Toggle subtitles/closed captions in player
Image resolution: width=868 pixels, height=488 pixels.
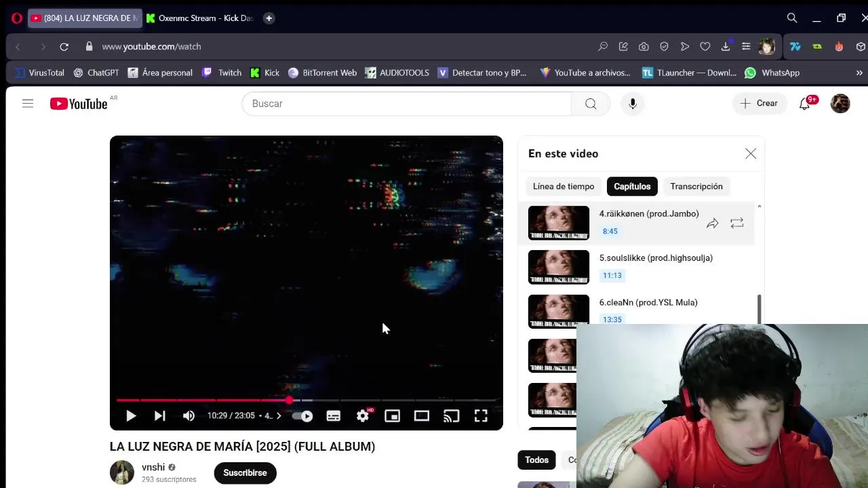pyautogui.click(x=333, y=416)
